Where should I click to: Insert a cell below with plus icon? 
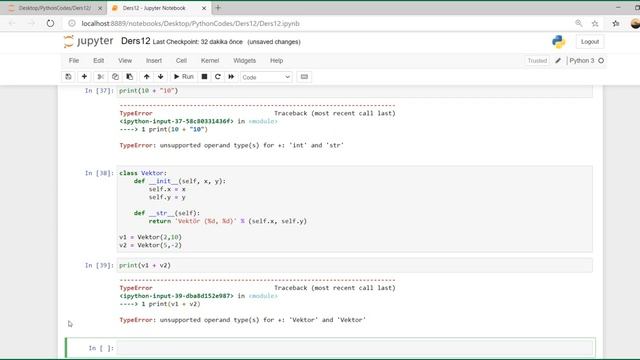click(x=84, y=77)
